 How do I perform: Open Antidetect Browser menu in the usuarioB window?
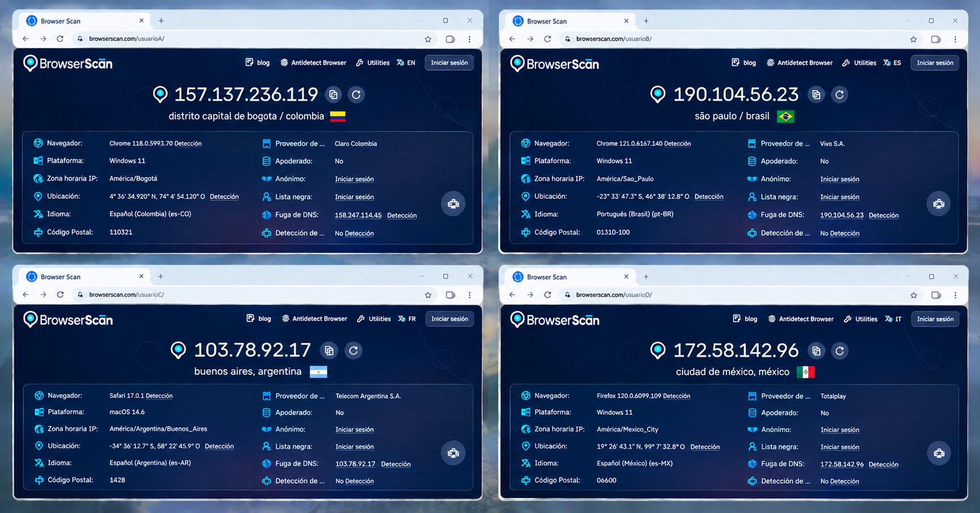[800, 63]
